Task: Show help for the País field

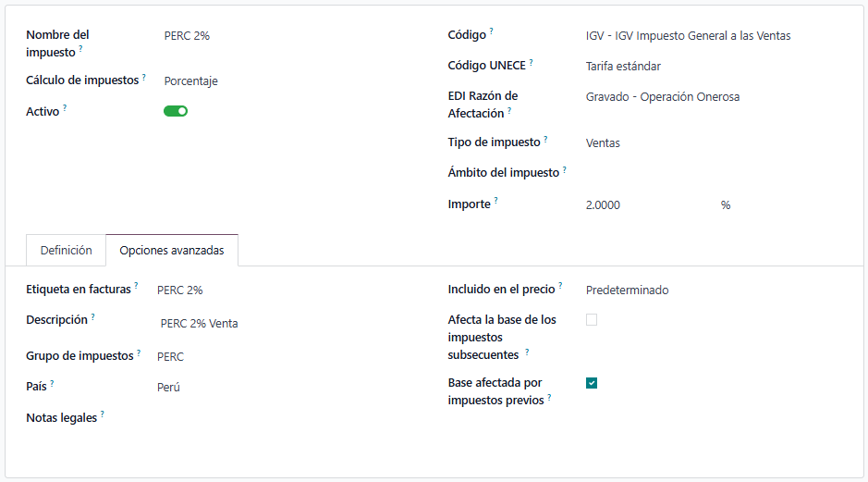Action: pyautogui.click(x=53, y=383)
